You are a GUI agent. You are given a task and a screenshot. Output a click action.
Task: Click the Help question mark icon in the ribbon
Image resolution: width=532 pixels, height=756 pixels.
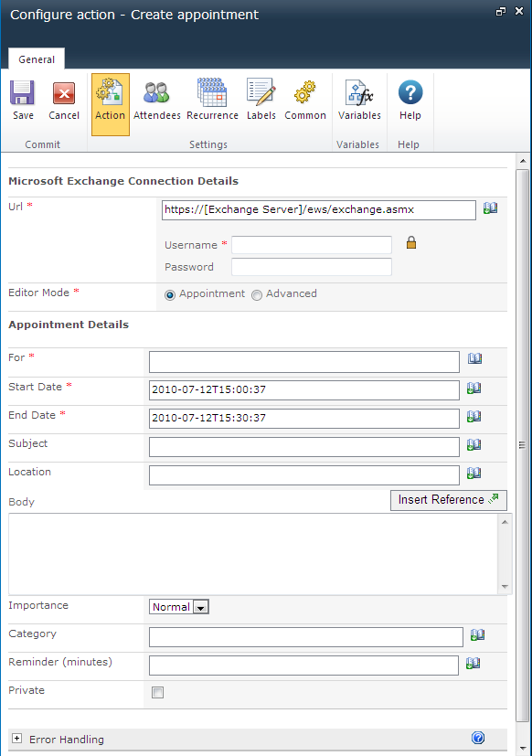tap(410, 92)
